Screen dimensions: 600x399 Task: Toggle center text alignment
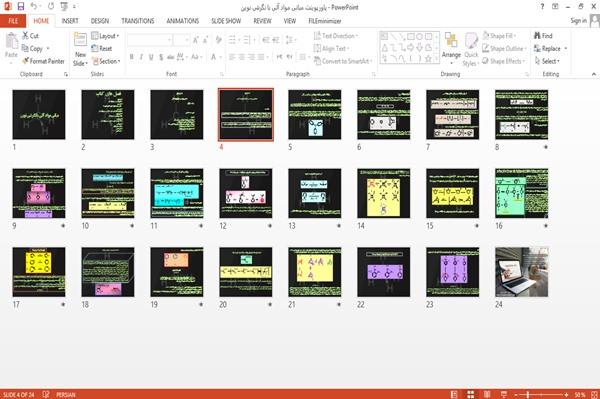(x=241, y=57)
